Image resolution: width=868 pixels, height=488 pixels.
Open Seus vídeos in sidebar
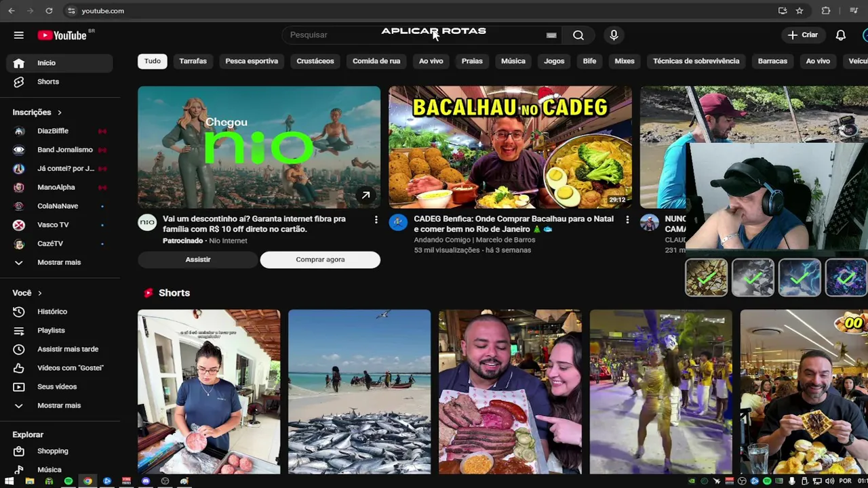pyautogui.click(x=60, y=387)
